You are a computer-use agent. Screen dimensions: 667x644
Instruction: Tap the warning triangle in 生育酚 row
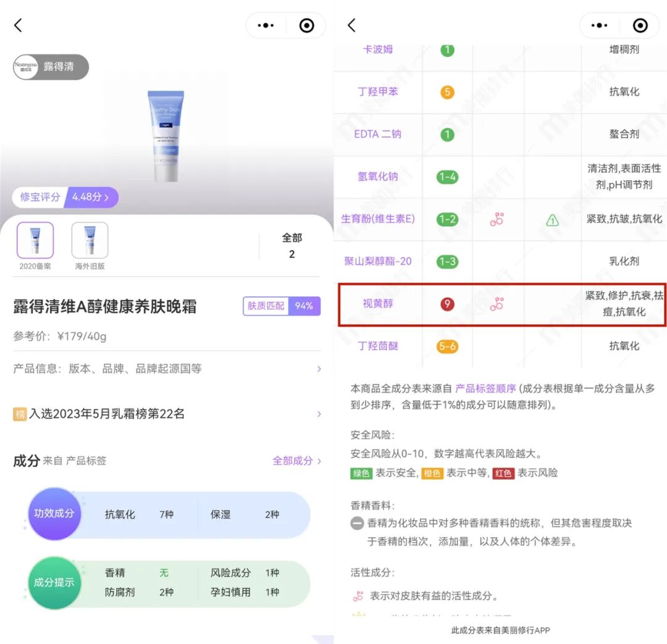pos(552,220)
